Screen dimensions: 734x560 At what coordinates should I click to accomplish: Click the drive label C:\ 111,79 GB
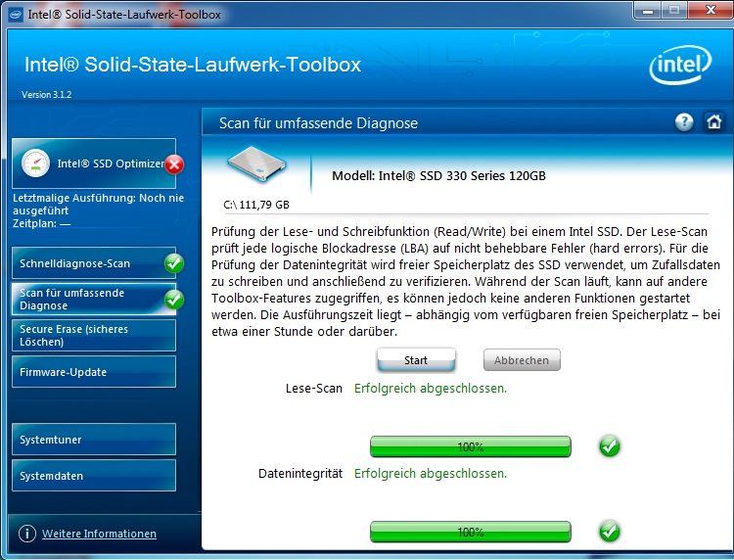coord(256,205)
